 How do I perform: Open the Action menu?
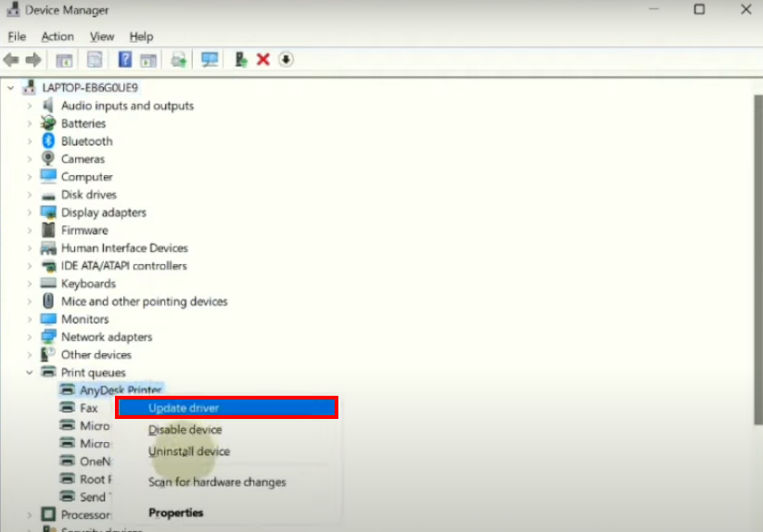57,36
